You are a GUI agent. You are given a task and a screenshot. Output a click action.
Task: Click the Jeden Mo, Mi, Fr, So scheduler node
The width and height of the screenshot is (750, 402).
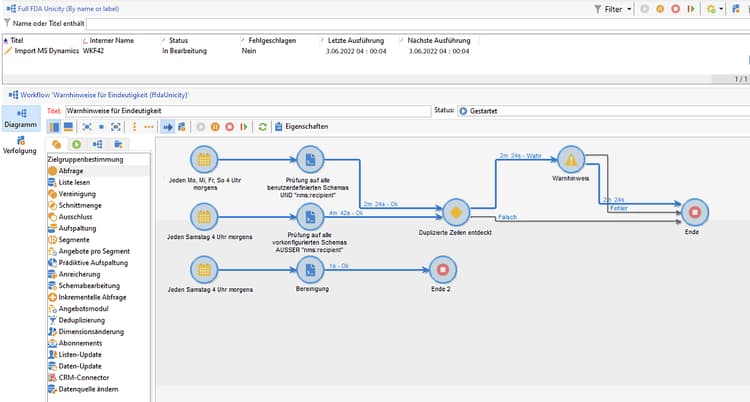tap(204, 160)
